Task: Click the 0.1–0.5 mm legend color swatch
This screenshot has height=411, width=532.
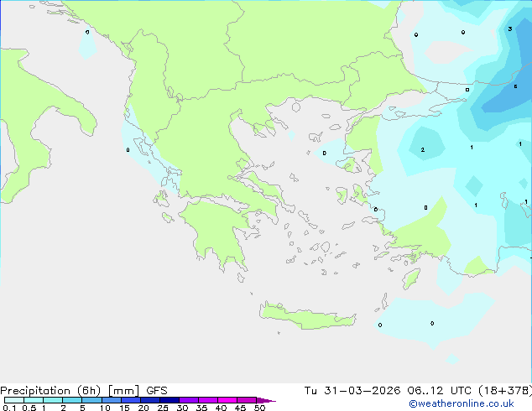Action: point(14,400)
